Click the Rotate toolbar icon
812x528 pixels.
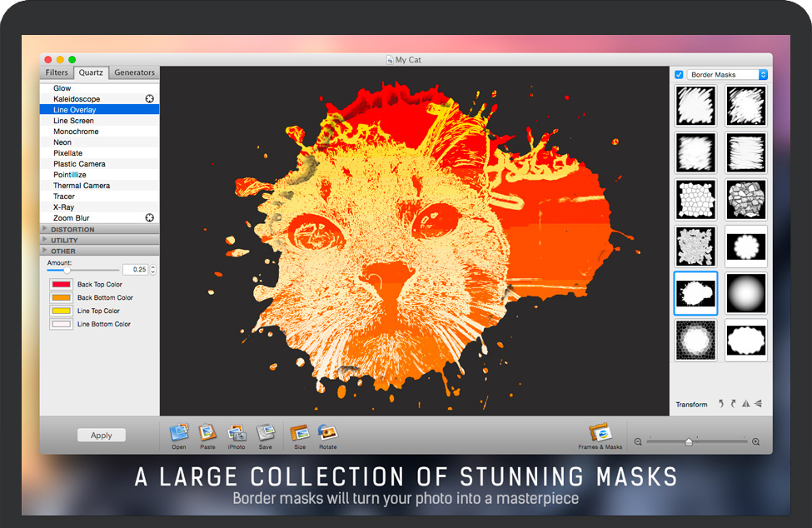point(327,433)
